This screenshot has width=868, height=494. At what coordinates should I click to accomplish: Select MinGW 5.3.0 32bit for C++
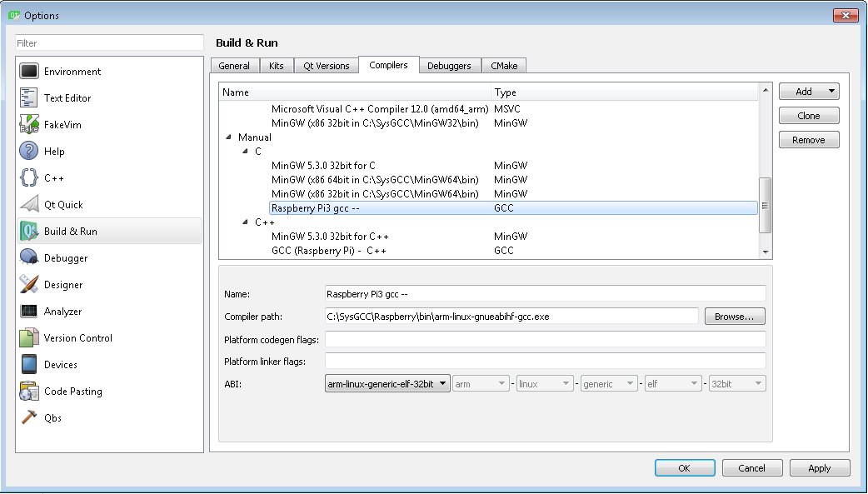pos(330,236)
